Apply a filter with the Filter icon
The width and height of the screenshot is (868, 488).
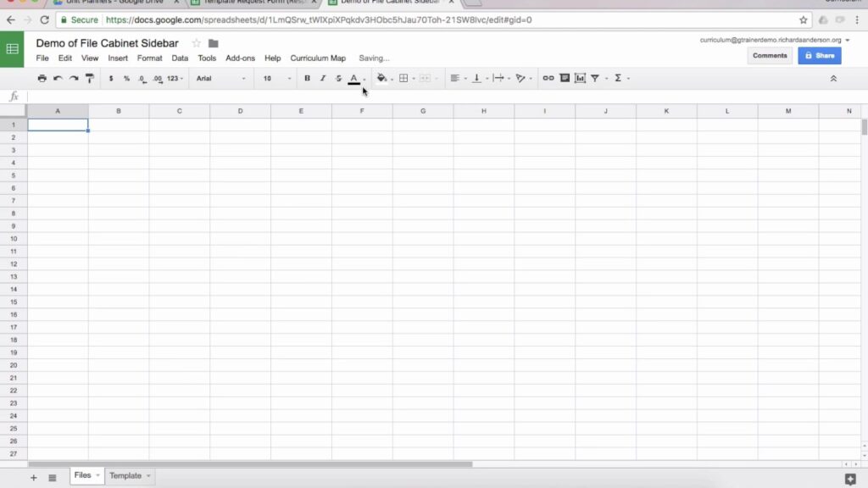click(596, 78)
